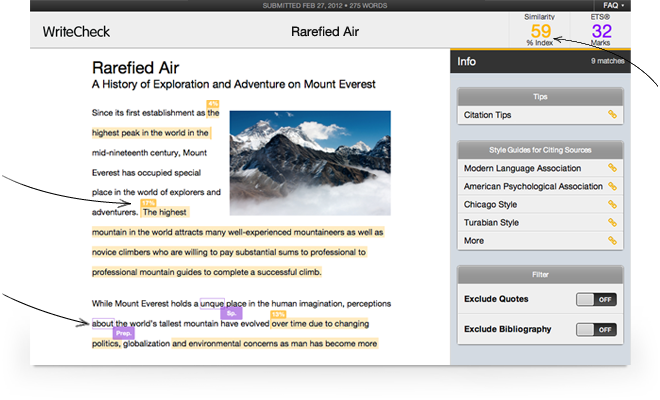Click link icon in the More row
This screenshot has width=660, height=400.
(612, 240)
